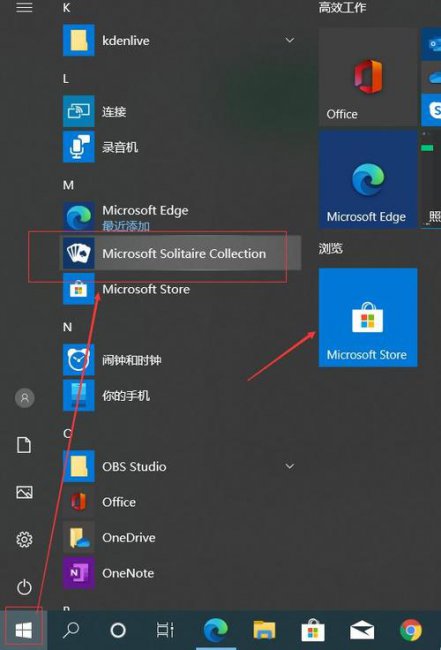The image size is (441, 650).
Task: Open 闹钟和时钟 alarm clock app
Action: tap(179, 360)
